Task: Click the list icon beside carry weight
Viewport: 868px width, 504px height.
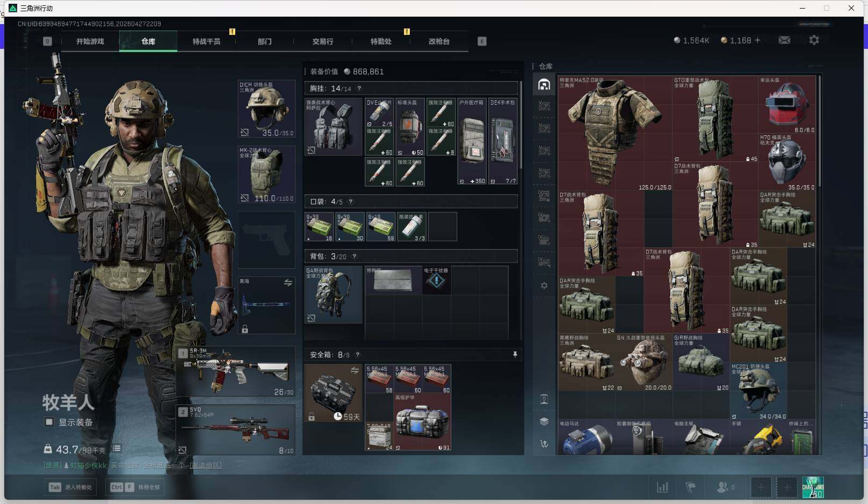Action: (117, 449)
